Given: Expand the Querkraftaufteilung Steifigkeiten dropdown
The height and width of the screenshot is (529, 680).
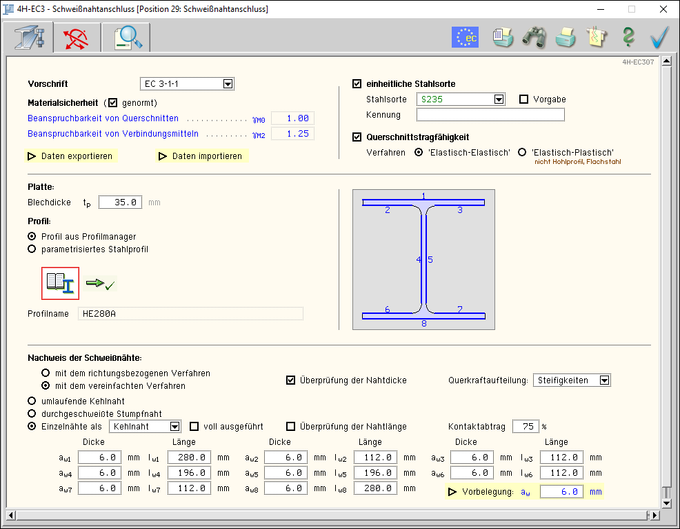Looking at the screenshot, I should (x=604, y=380).
